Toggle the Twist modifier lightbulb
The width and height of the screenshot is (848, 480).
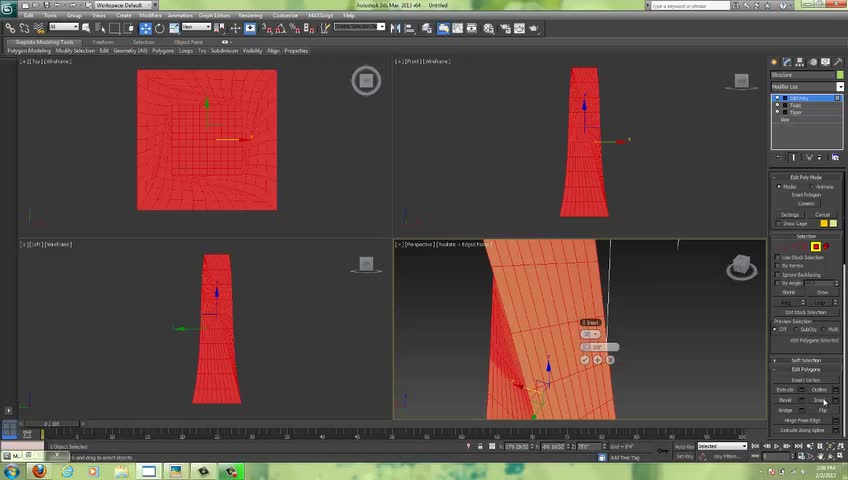pos(778,105)
